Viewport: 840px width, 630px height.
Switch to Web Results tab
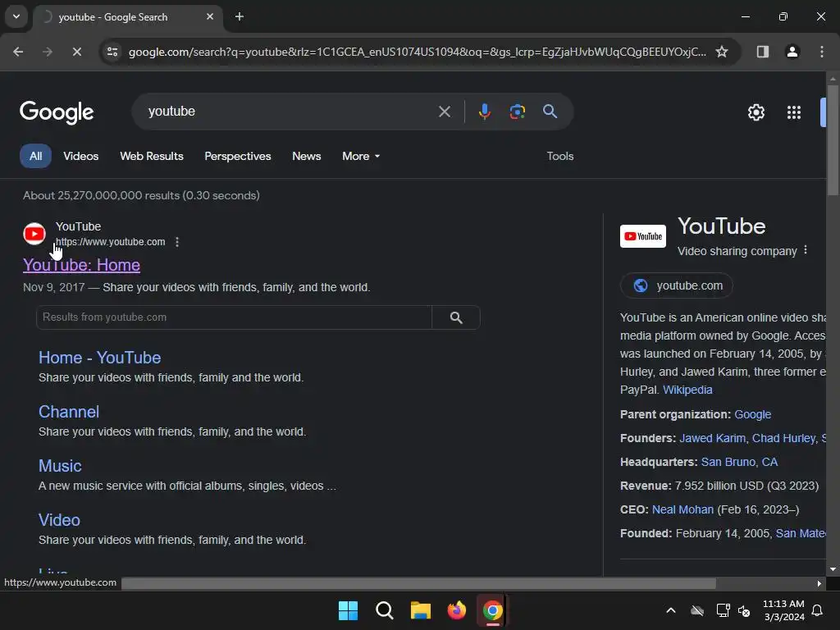152,156
